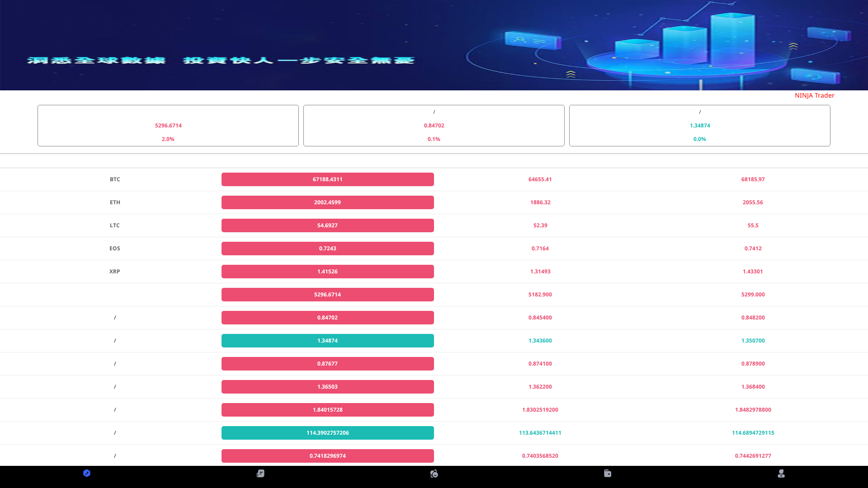Select the BTC row in the table
This screenshot has width=868, height=488.
coord(115,179)
